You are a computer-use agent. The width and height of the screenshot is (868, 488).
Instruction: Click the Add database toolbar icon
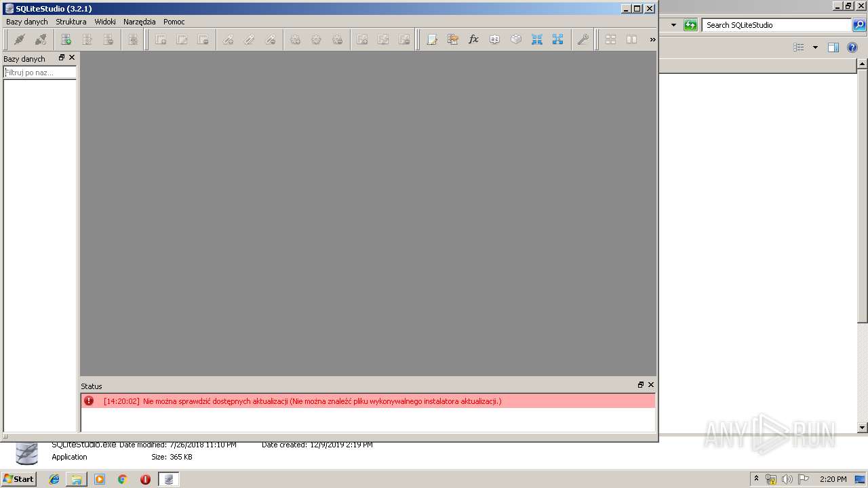pyautogui.click(x=66, y=40)
